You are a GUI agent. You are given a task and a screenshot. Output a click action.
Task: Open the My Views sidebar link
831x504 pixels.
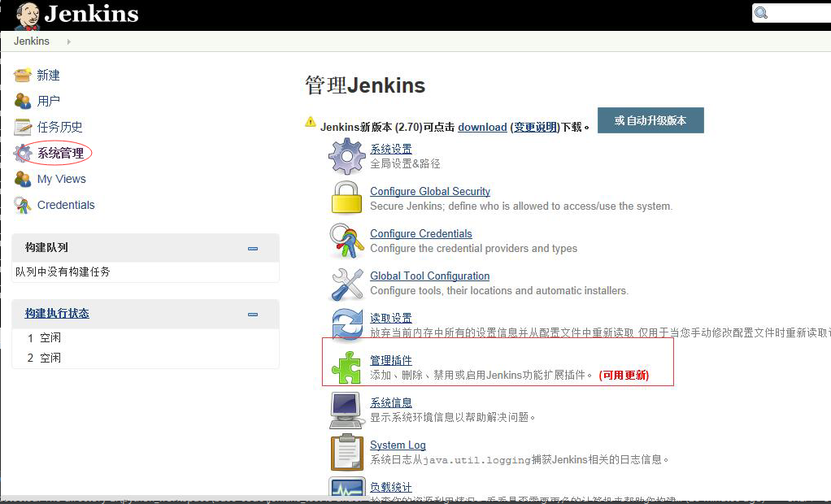[x=62, y=179]
